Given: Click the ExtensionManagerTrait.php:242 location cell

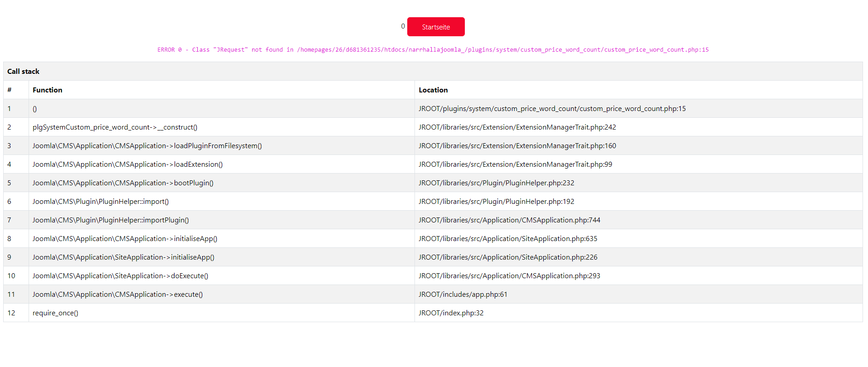Looking at the screenshot, I should coord(517,127).
